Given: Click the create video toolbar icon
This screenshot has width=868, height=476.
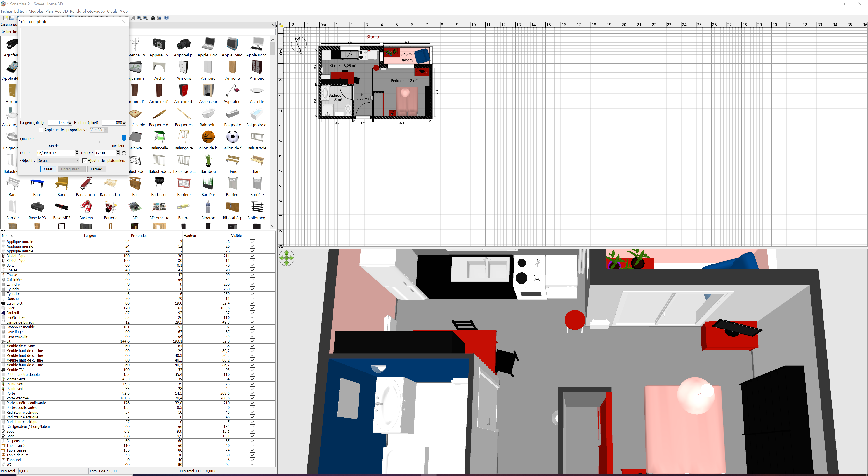Looking at the screenshot, I should click(159, 18).
